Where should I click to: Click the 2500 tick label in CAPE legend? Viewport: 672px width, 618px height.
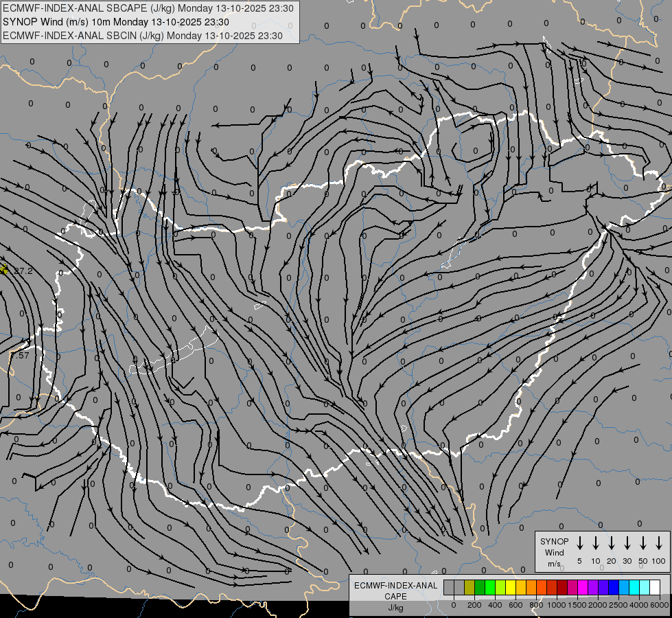(618, 605)
